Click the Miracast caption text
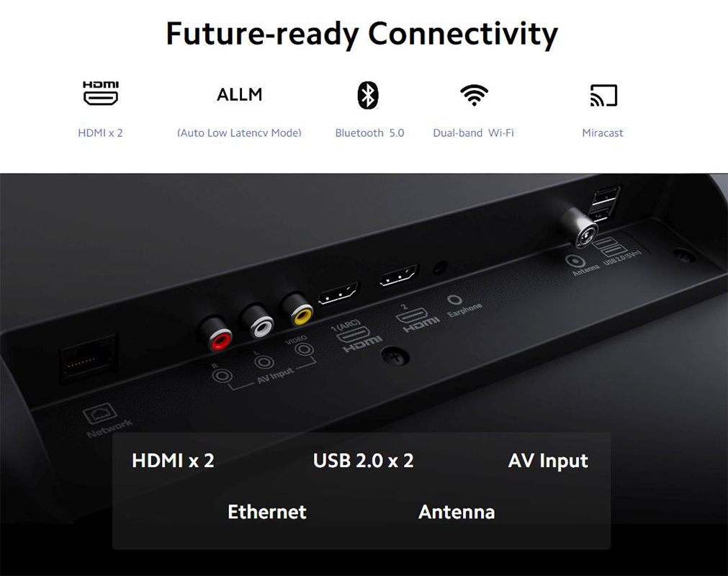 pos(603,132)
